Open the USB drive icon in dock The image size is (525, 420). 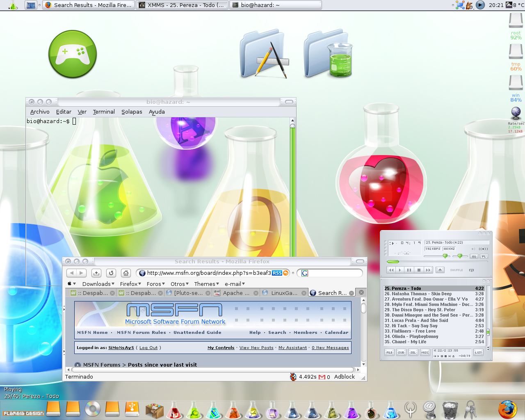(x=132, y=409)
